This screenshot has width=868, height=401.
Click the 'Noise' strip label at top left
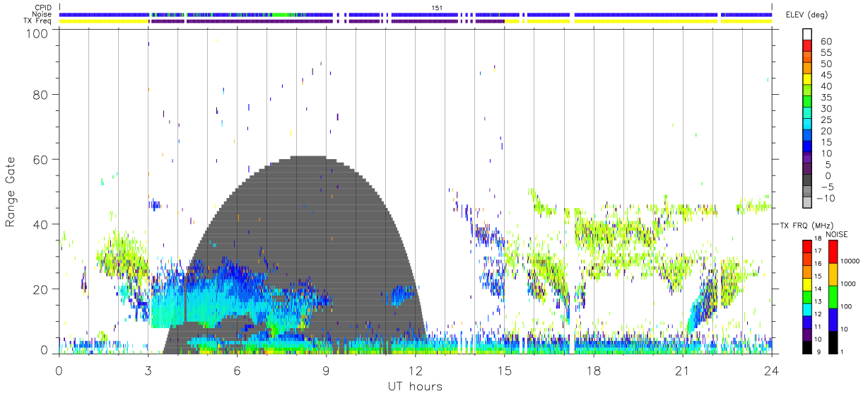pyautogui.click(x=42, y=14)
